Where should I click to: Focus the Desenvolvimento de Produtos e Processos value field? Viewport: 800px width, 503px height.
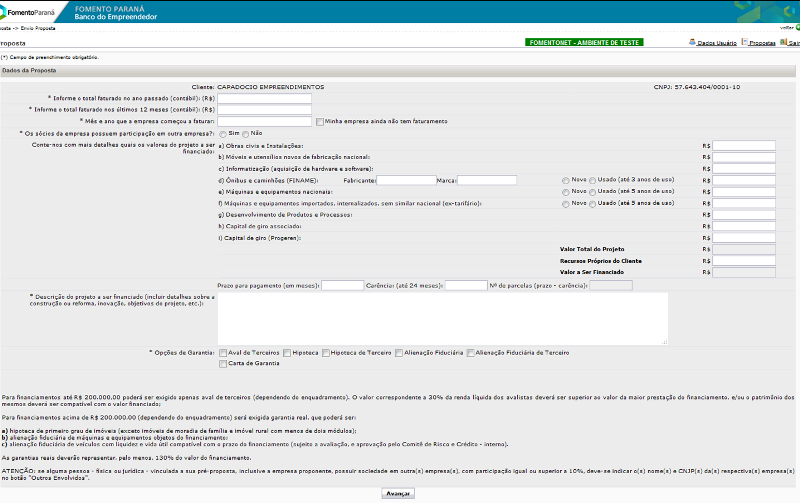744,215
